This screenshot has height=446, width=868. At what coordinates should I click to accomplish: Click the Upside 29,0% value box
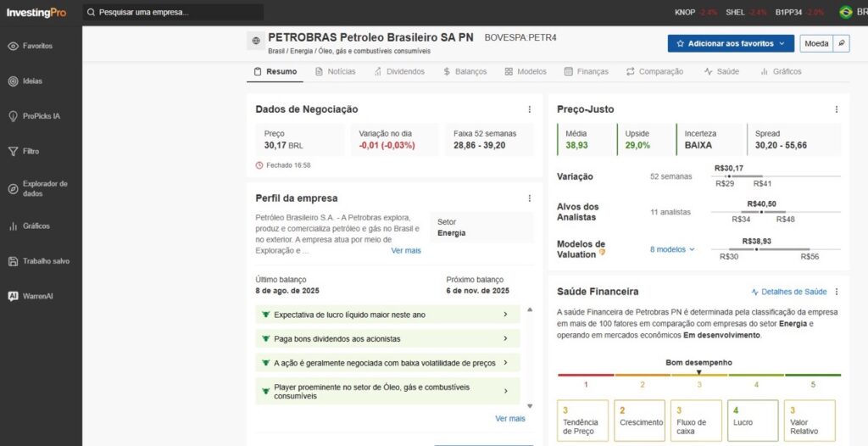coord(647,140)
